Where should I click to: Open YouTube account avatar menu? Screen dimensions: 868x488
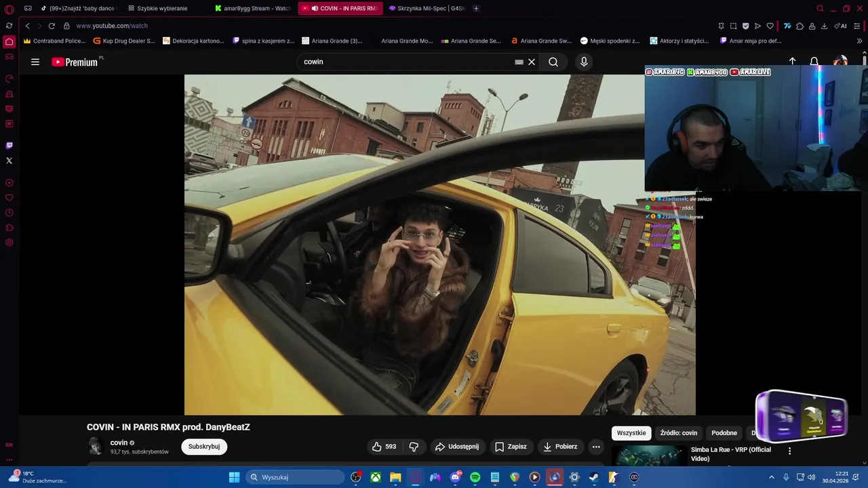click(840, 62)
